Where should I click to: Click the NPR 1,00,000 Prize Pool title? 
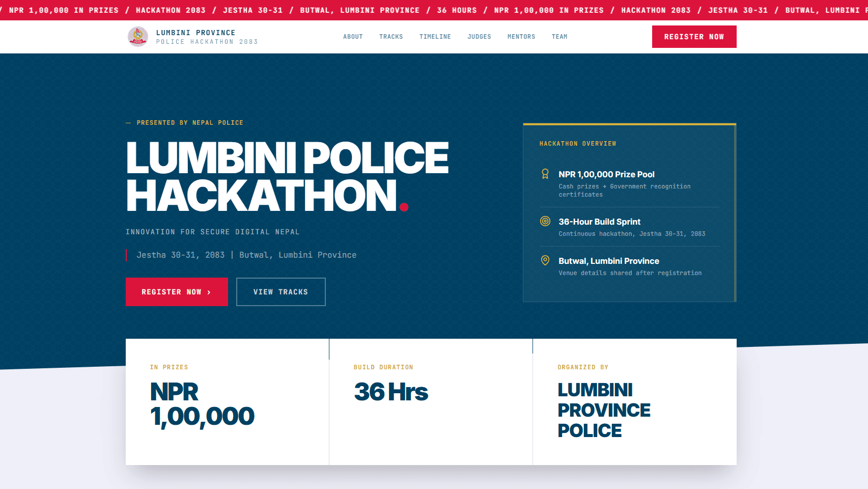point(606,174)
